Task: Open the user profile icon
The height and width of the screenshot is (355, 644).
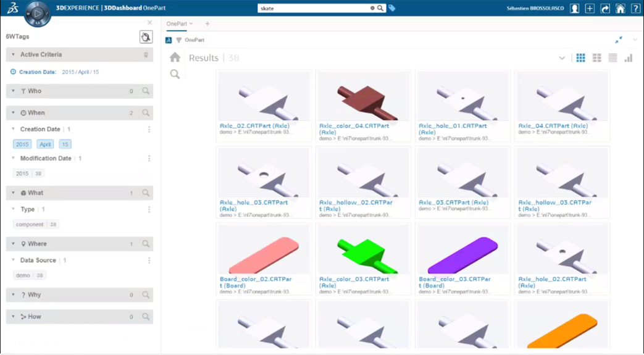Action: pyautogui.click(x=574, y=8)
